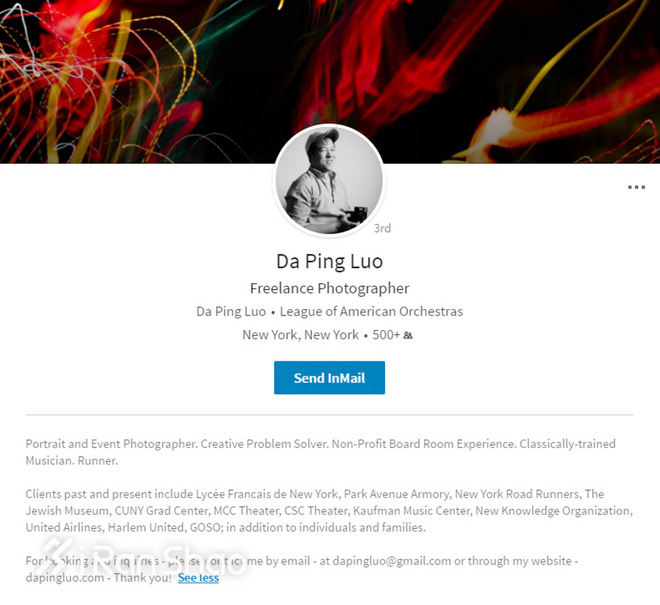View the 500+ connections count

[x=386, y=335]
